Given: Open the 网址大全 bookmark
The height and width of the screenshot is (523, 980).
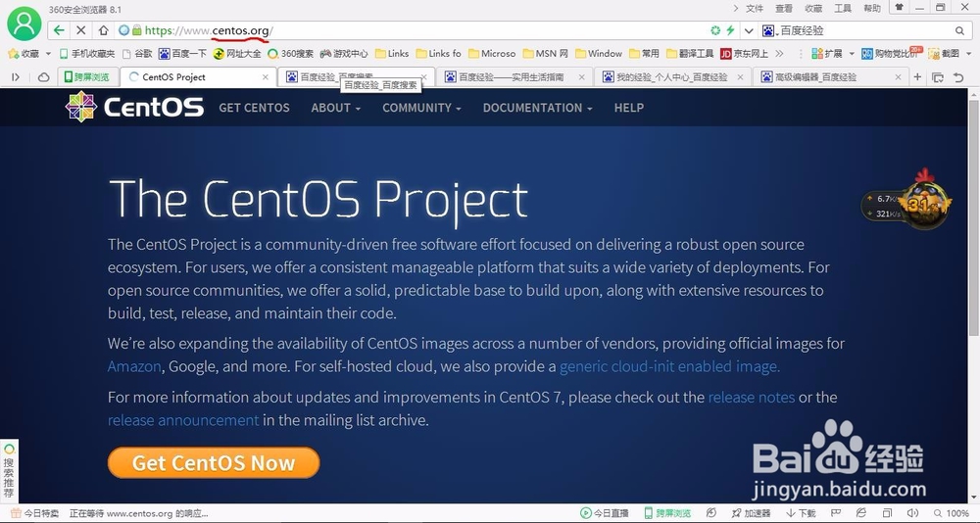Looking at the screenshot, I should click(237, 54).
